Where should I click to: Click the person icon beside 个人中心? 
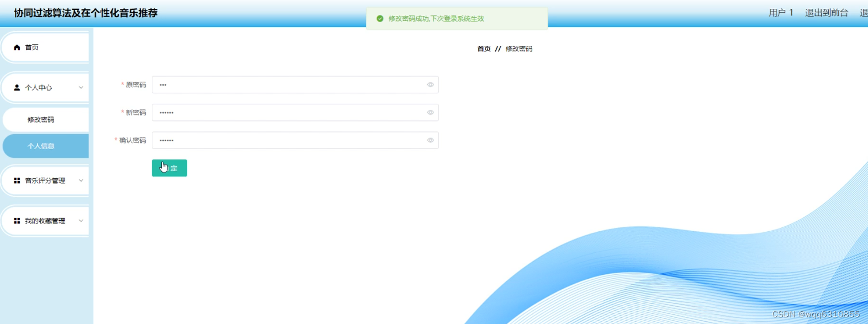[17, 88]
